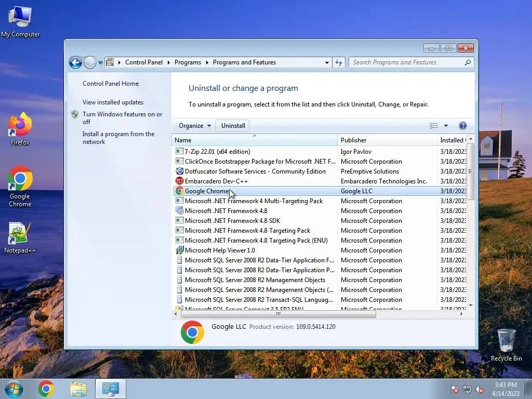Select SQL Server 2008 R2 Transact-SQL Language entry
Screen dimensions: 532x399
(259, 300)
